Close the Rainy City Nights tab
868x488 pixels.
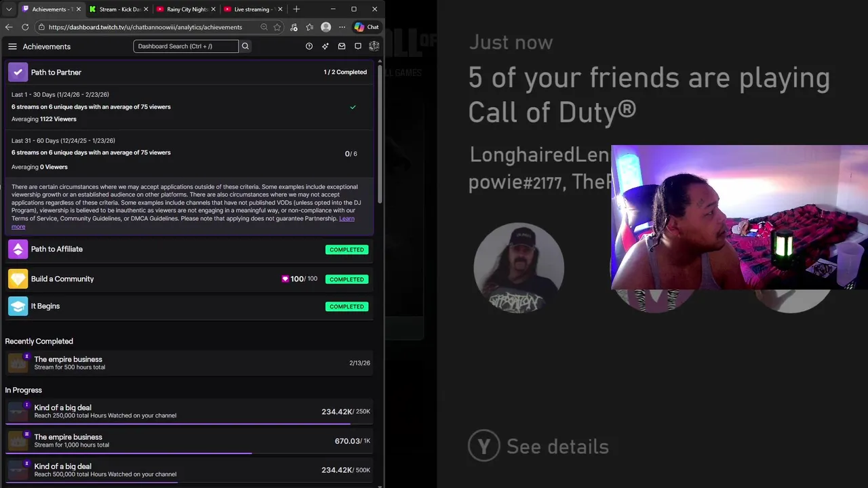coord(213,9)
